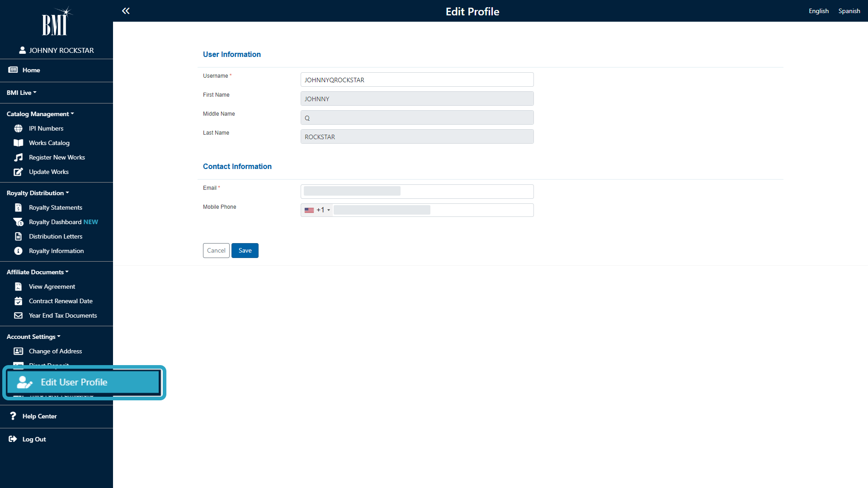868x488 pixels.
Task: Collapse the Catalog Management section
Action: coord(40,114)
